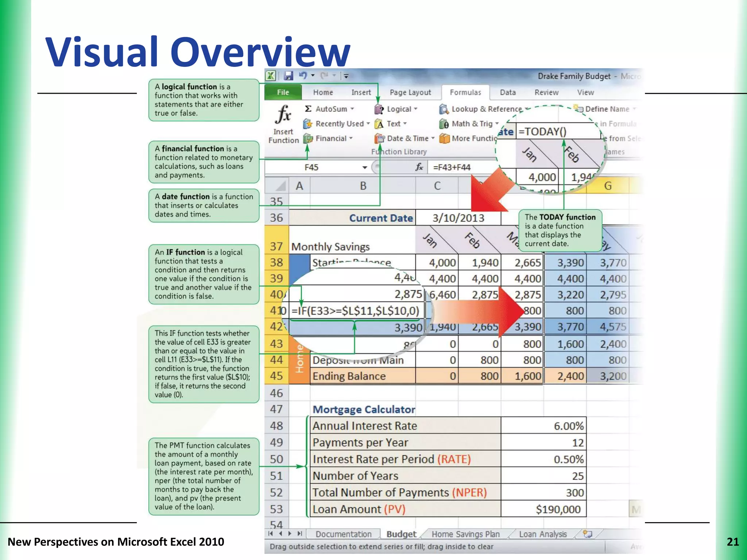Open the Loan Analysis sheet tab
The height and width of the screenshot is (560, 747).
click(x=543, y=534)
